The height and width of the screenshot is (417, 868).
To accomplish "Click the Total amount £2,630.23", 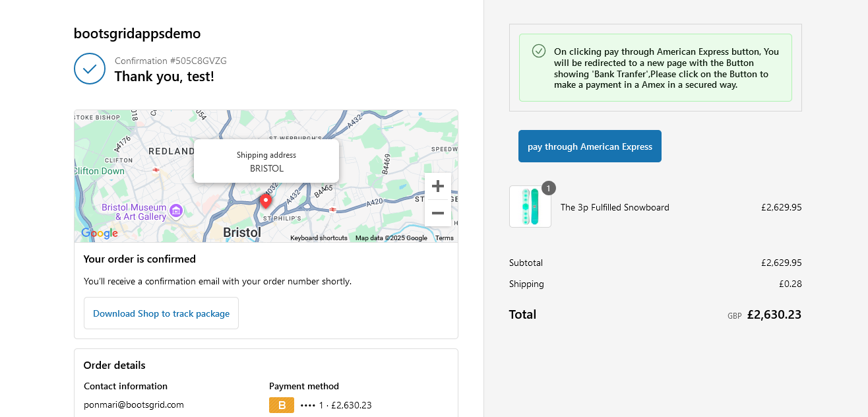I will point(774,315).
